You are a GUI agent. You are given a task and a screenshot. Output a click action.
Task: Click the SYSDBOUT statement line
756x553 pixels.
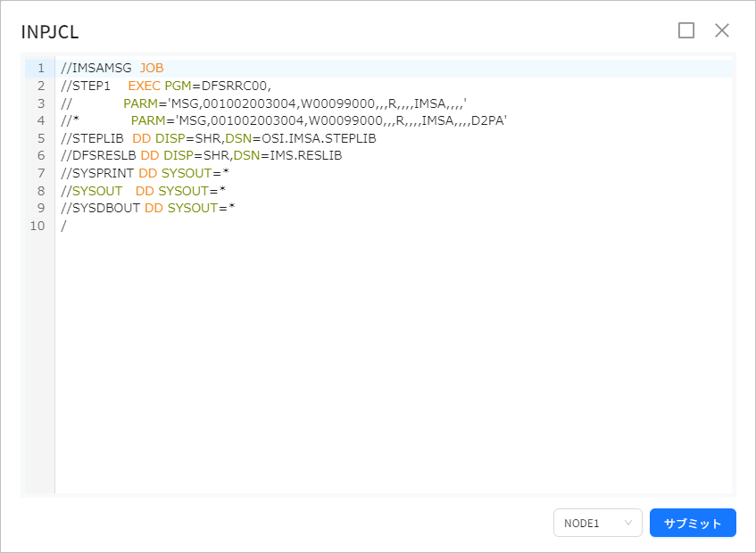[98, 207]
